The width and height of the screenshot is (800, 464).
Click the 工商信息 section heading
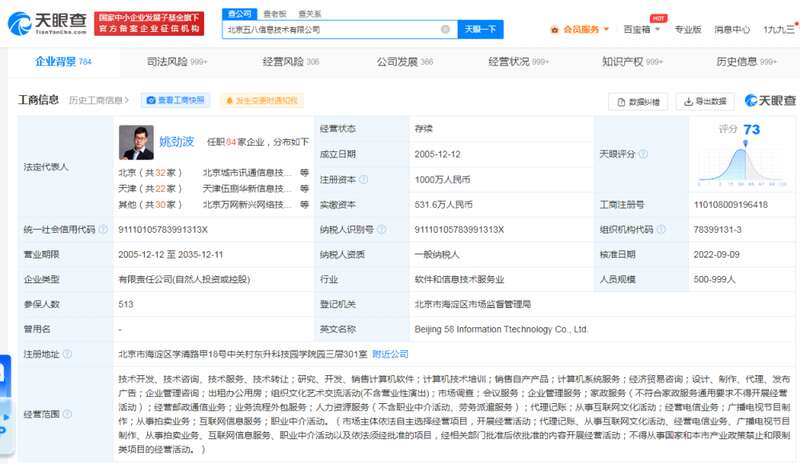coord(38,100)
